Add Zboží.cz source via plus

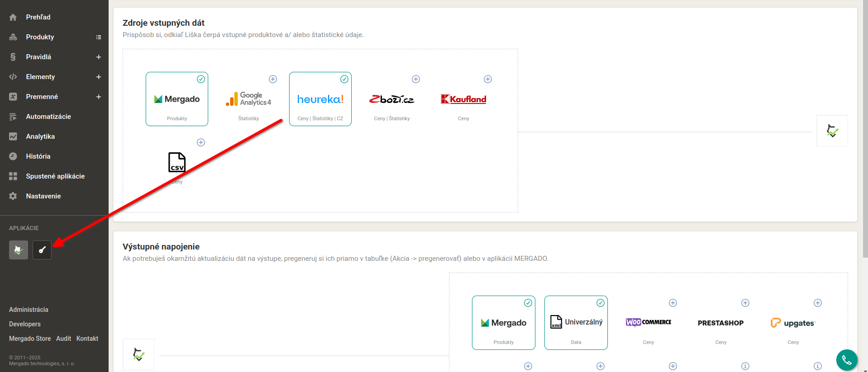[x=416, y=79]
